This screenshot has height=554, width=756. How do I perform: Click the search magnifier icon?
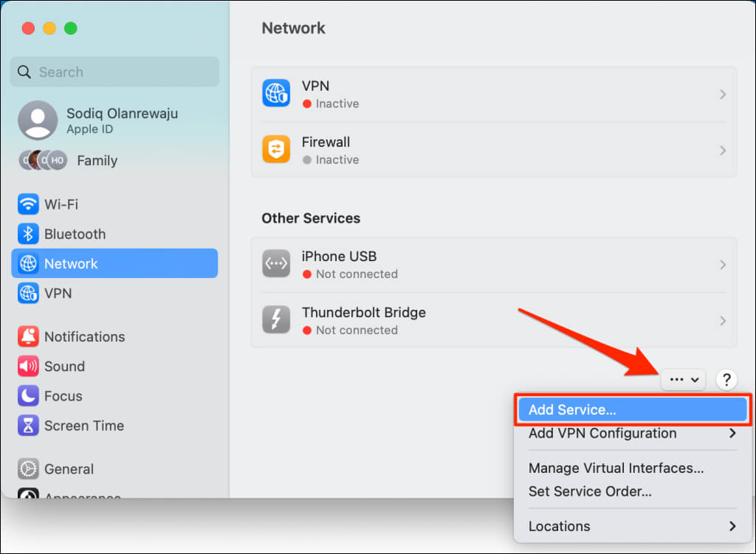(24, 72)
